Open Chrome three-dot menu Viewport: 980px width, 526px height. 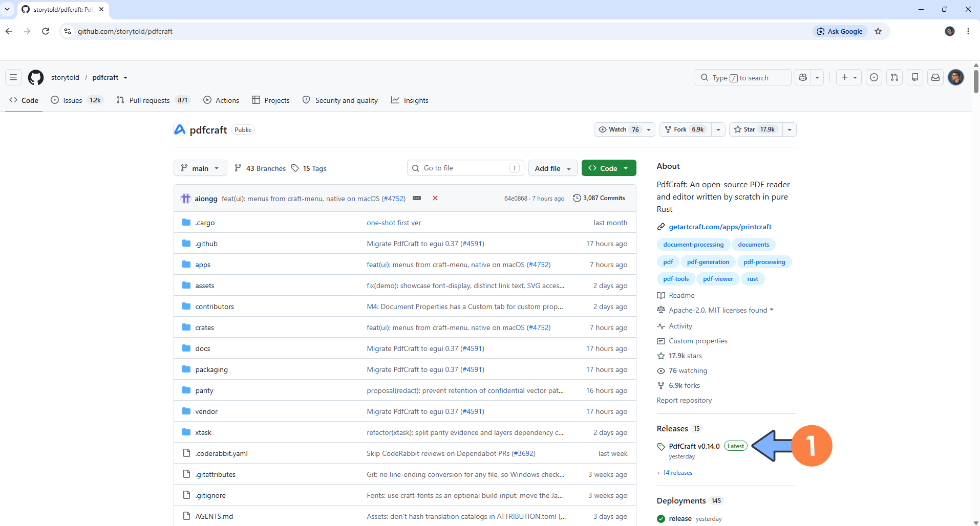click(x=968, y=31)
